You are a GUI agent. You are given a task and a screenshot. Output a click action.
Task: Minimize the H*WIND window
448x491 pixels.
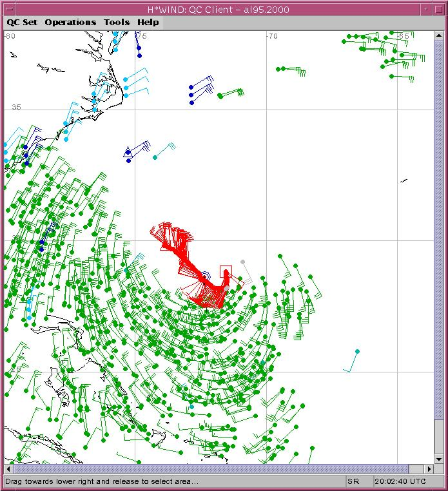click(428, 8)
